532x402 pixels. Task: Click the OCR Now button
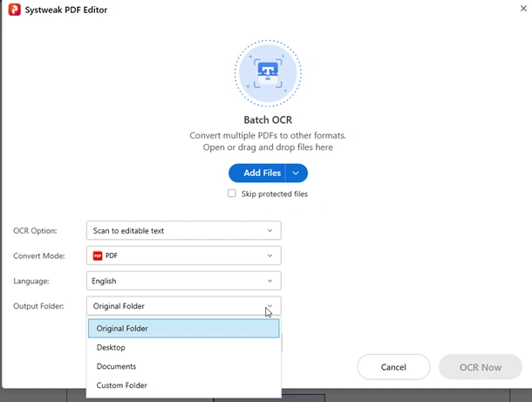coord(481,367)
